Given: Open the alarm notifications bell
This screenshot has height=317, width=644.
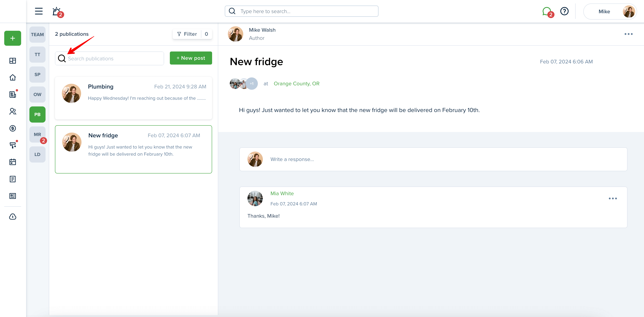Looking at the screenshot, I should point(57,12).
